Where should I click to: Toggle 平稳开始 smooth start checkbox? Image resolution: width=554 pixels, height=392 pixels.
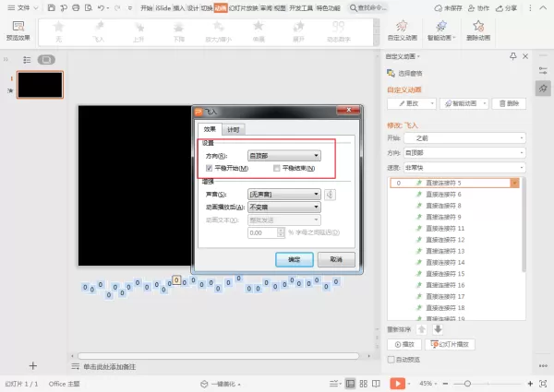[x=209, y=168]
